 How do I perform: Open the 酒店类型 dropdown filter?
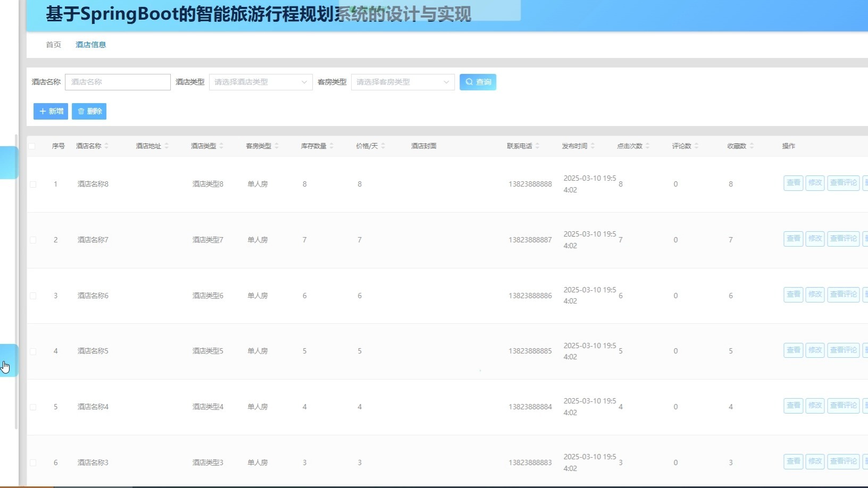click(x=261, y=82)
